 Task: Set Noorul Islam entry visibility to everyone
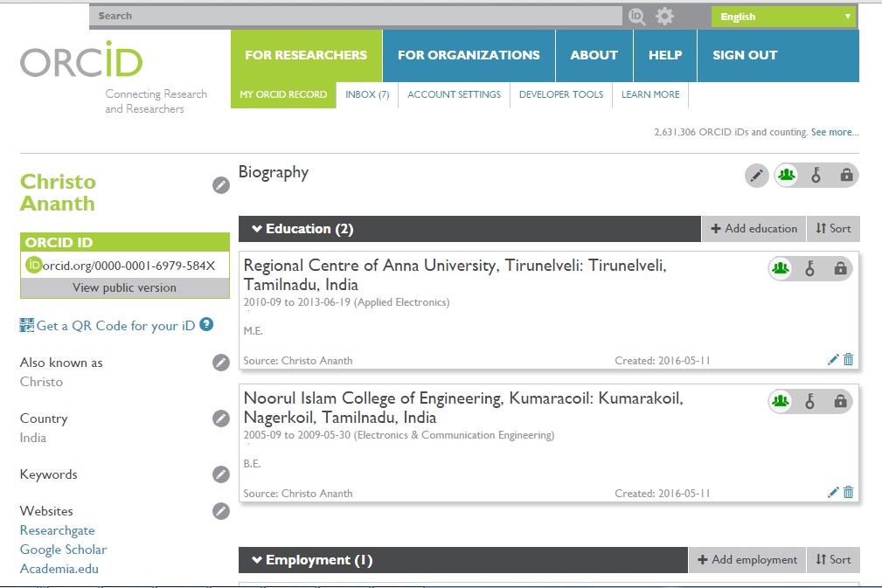tap(781, 401)
